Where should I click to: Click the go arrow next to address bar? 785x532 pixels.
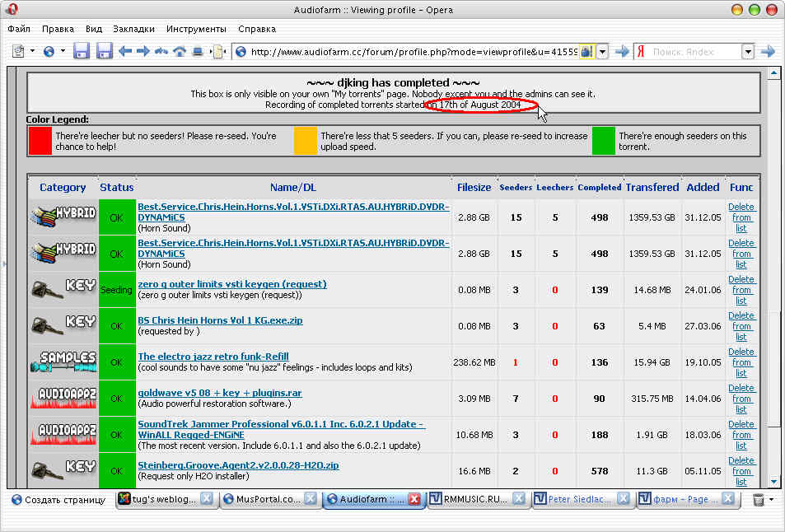pos(622,52)
